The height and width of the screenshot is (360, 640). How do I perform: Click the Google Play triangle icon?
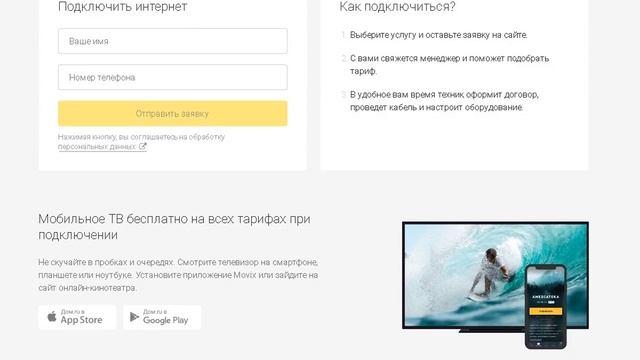(x=134, y=317)
